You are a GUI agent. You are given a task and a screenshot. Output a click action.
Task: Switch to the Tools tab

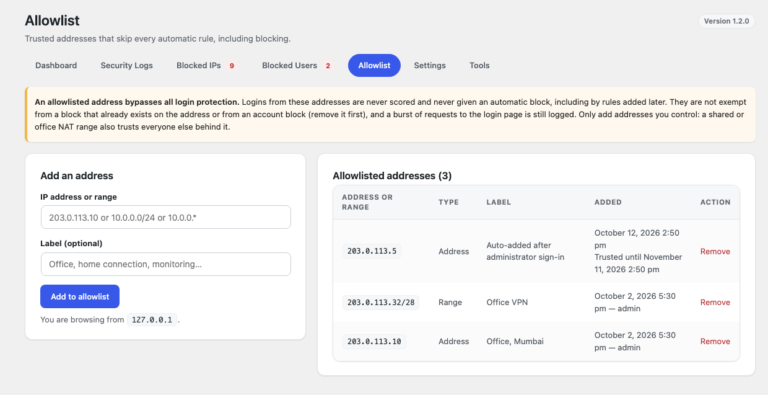pos(479,65)
